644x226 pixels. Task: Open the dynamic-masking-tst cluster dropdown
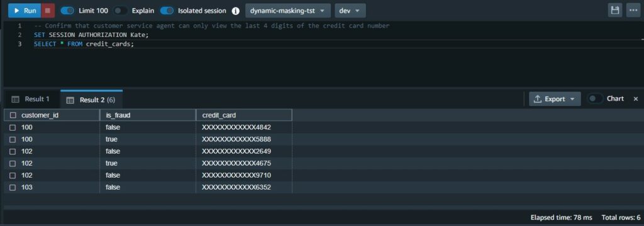(x=288, y=11)
